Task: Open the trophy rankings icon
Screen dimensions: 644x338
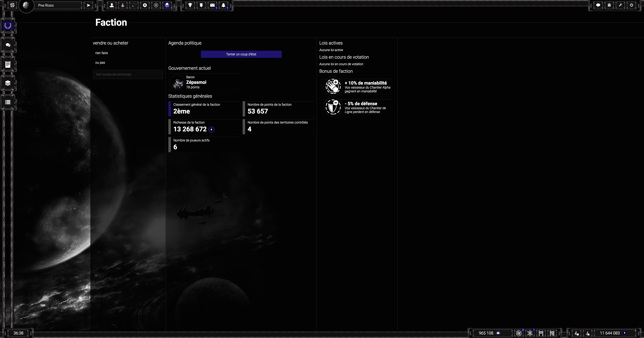Action: (190, 5)
